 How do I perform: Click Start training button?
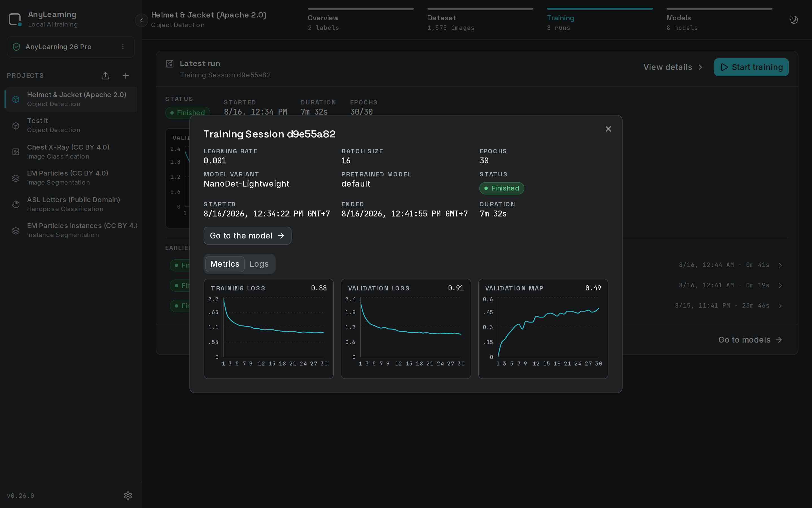[x=751, y=67]
